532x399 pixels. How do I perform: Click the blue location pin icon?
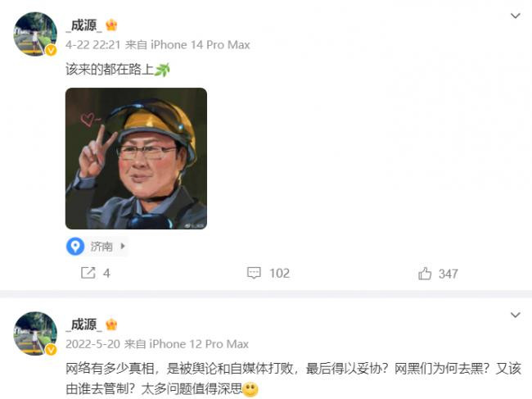click(x=75, y=246)
